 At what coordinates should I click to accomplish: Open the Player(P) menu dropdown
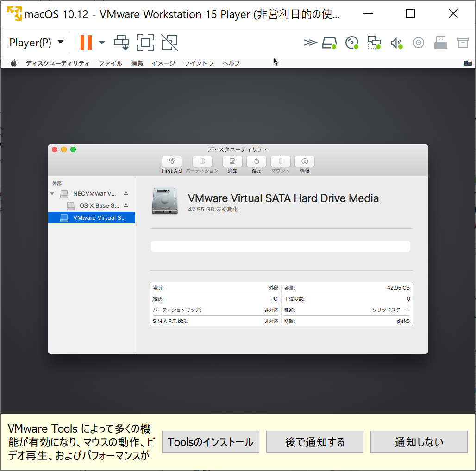point(37,43)
